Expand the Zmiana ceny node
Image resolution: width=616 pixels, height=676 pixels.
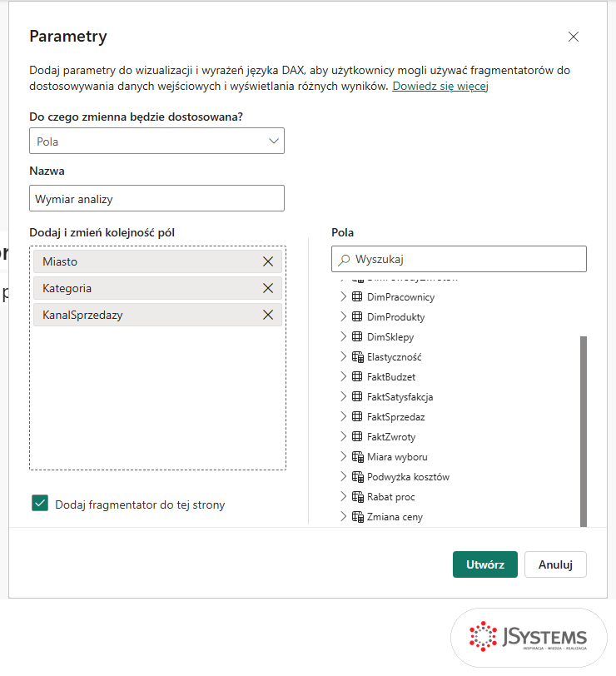pyautogui.click(x=343, y=516)
